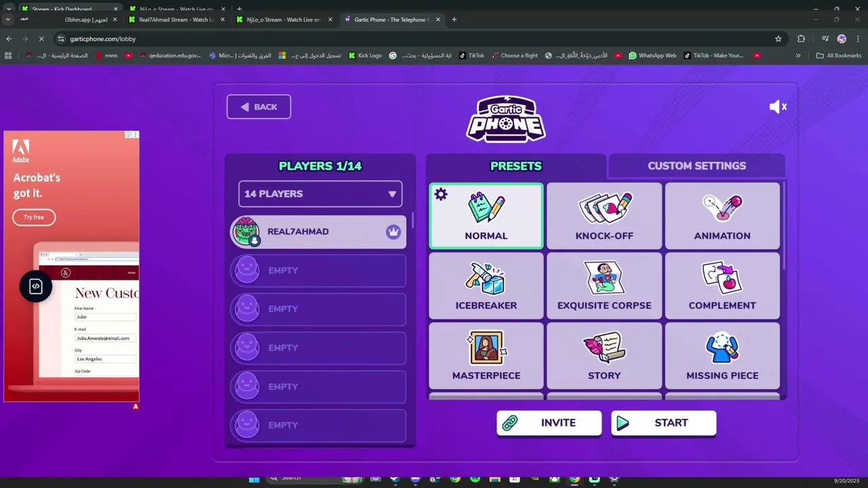Open the TikTok - Make Your bookmark
The image size is (868, 488).
(x=714, y=56)
